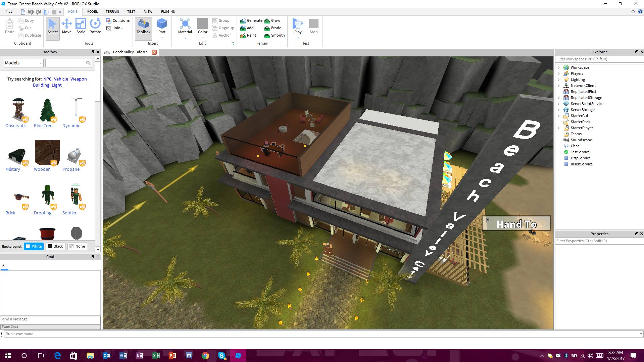Insert a new Part
The width and height of the screenshot is (644, 362).
pyautogui.click(x=162, y=26)
